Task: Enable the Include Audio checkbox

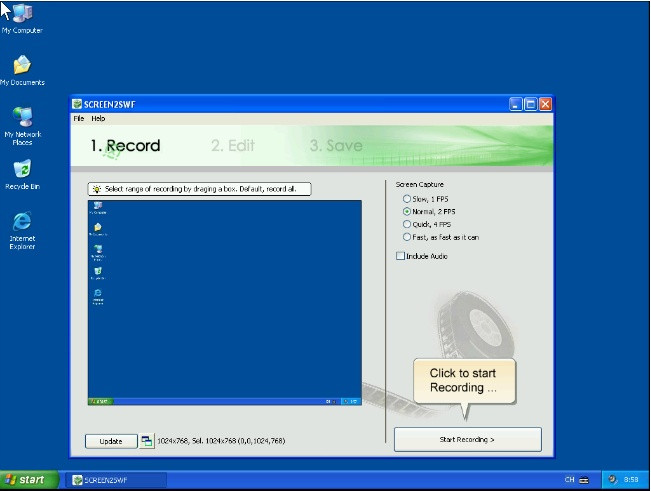Action: (400, 256)
